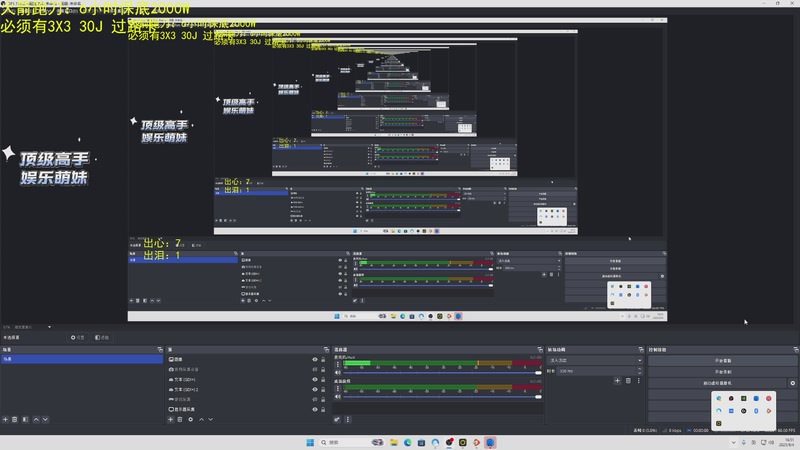Add a new source with the plus icon
The height and width of the screenshot is (450, 800).
tap(170, 419)
